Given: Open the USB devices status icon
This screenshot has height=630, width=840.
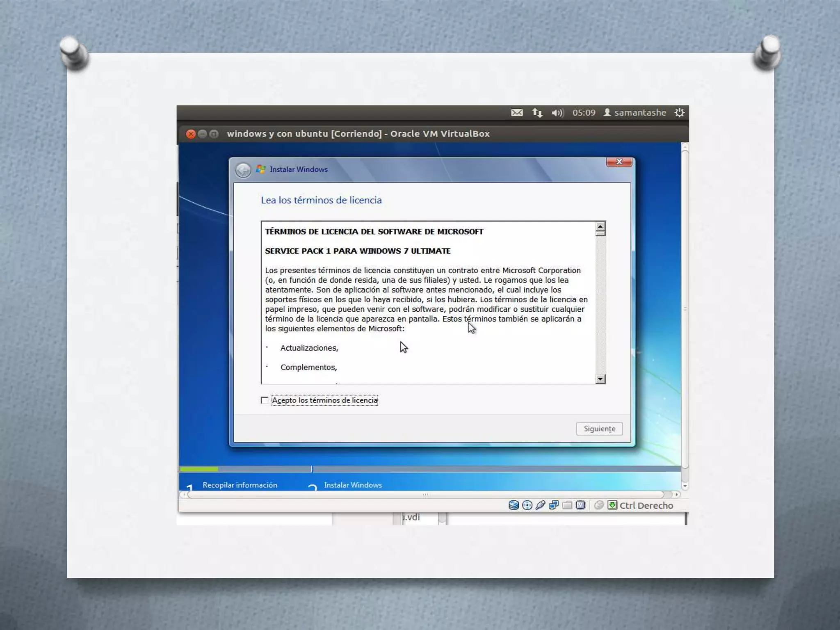Looking at the screenshot, I should (540, 505).
